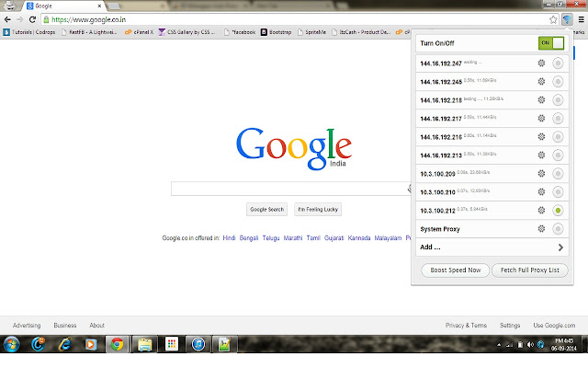Click the Google Search button

point(266,210)
